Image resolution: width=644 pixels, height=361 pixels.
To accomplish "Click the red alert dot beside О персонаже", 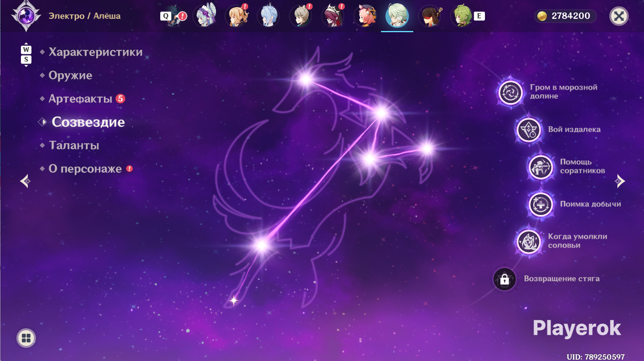I will 129,169.
